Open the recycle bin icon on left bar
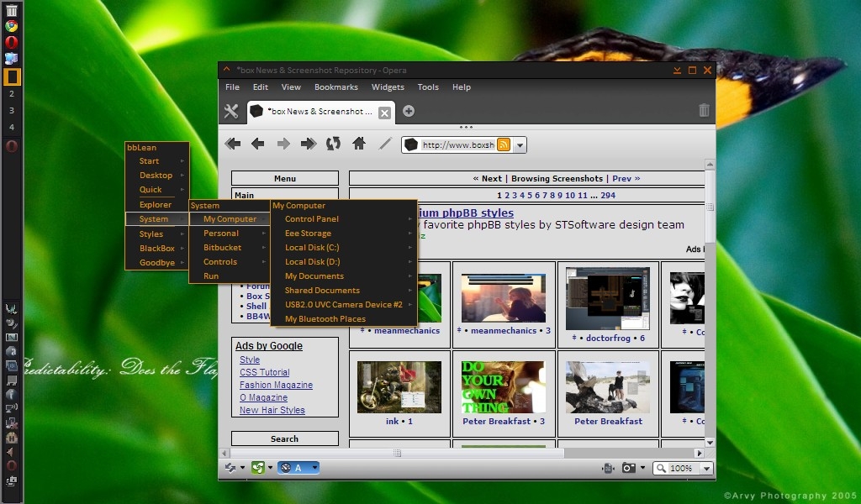The width and height of the screenshot is (861, 504). click(x=11, y=9)
